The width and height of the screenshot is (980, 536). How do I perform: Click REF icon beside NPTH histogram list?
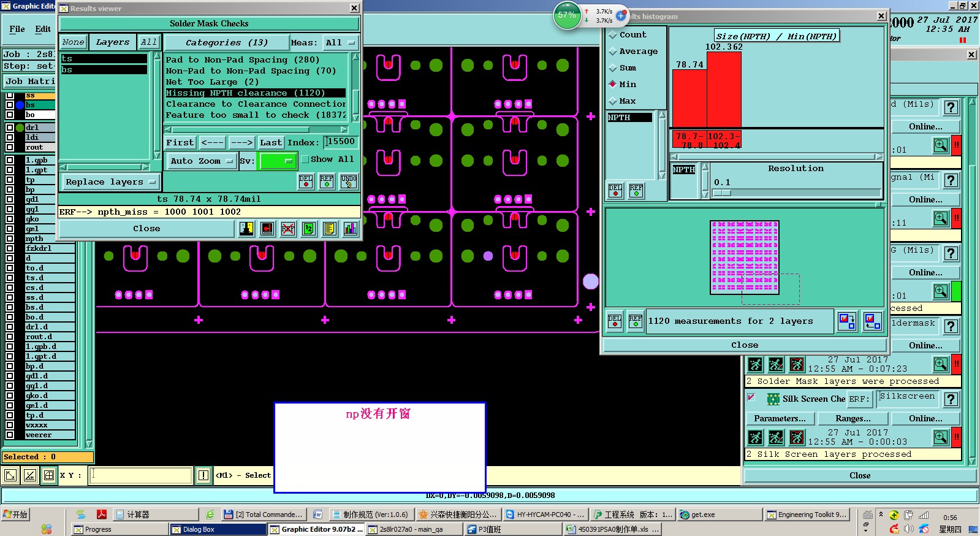point(636,190)
